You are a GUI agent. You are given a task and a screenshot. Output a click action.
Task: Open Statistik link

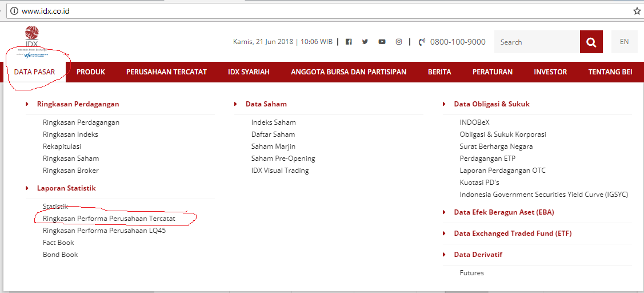[55, 206]
